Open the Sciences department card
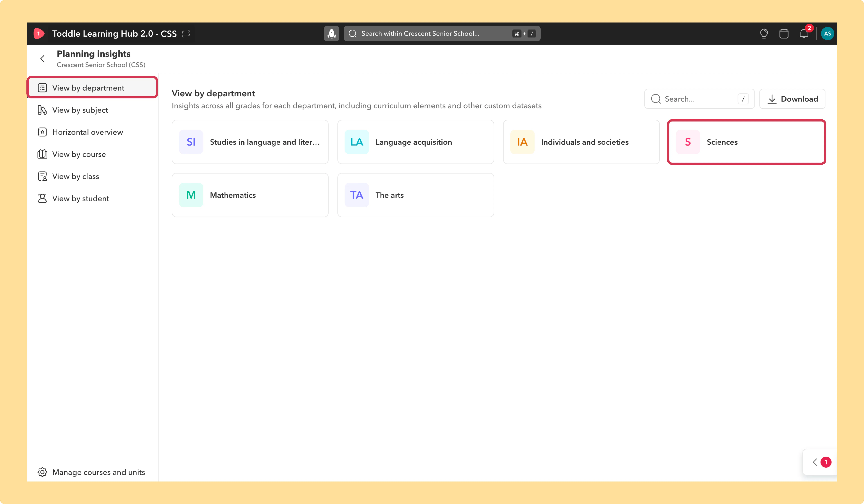 coord(746,142)
